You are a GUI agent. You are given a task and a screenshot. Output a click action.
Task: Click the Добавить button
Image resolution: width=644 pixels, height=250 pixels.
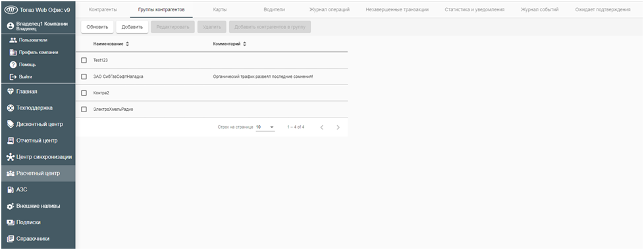pos(132,27)
